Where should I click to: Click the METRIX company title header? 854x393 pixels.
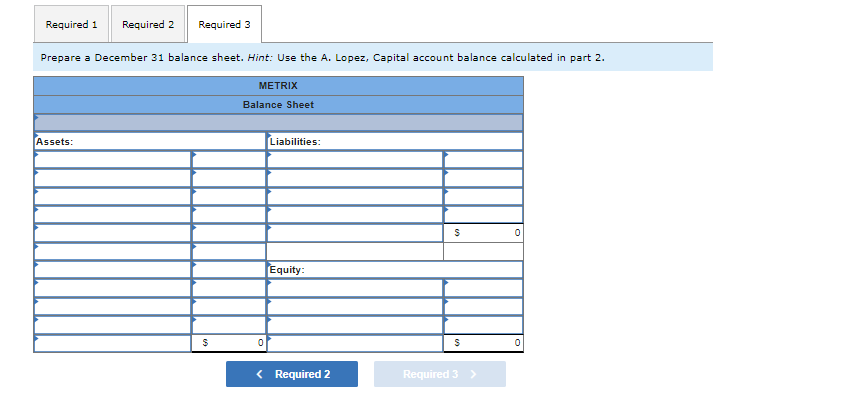point(278,86)
